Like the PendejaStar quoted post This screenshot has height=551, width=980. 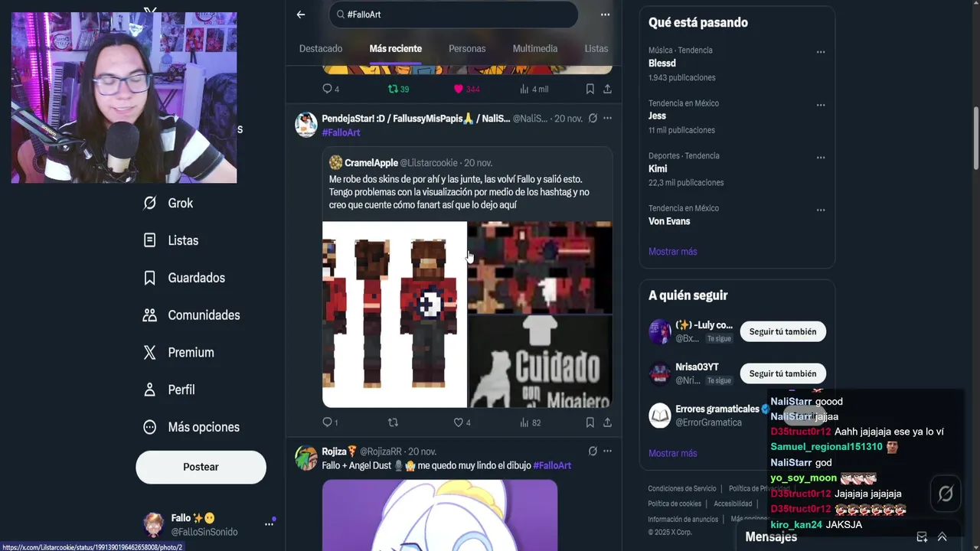click(x=462, y=422)
